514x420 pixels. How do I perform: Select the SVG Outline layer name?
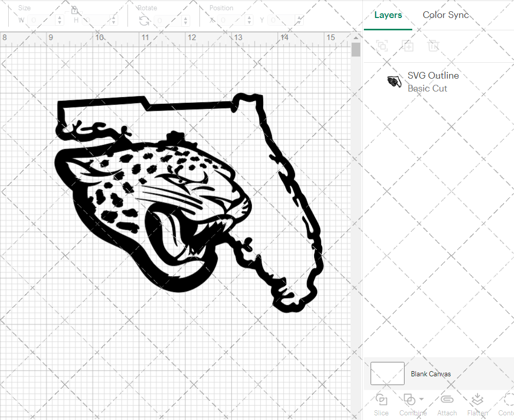pyautogui.click(x=433, y=76)
